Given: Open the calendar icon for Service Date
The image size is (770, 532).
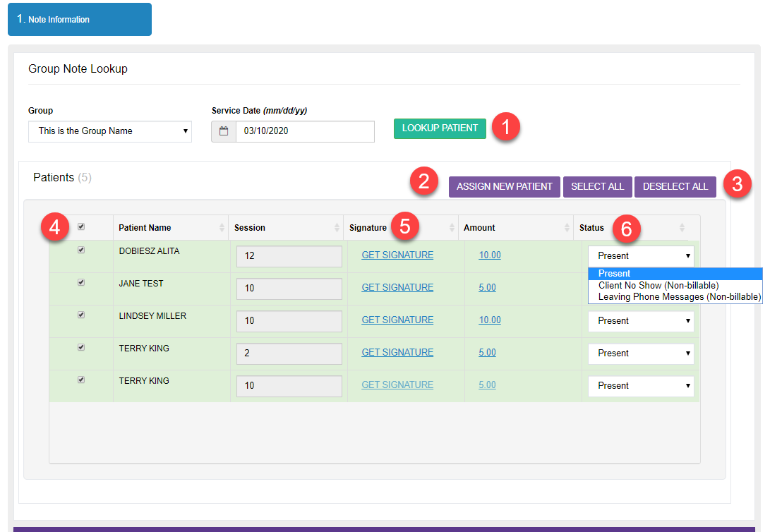Looking at the screenshot, I should tap(224, 131).
